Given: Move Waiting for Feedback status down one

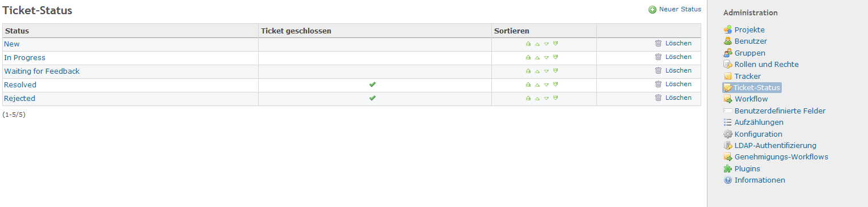Looking at the screenshot, I should [546, 71].
